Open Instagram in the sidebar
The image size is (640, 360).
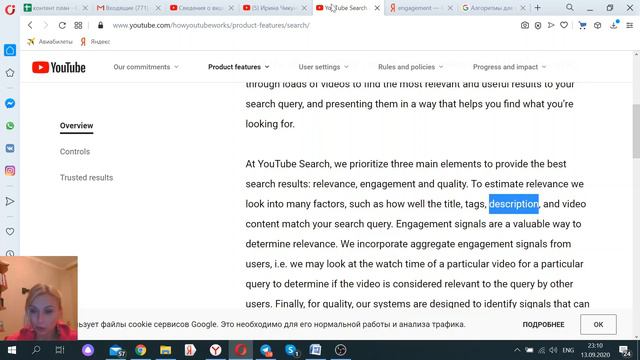(10, 171)
